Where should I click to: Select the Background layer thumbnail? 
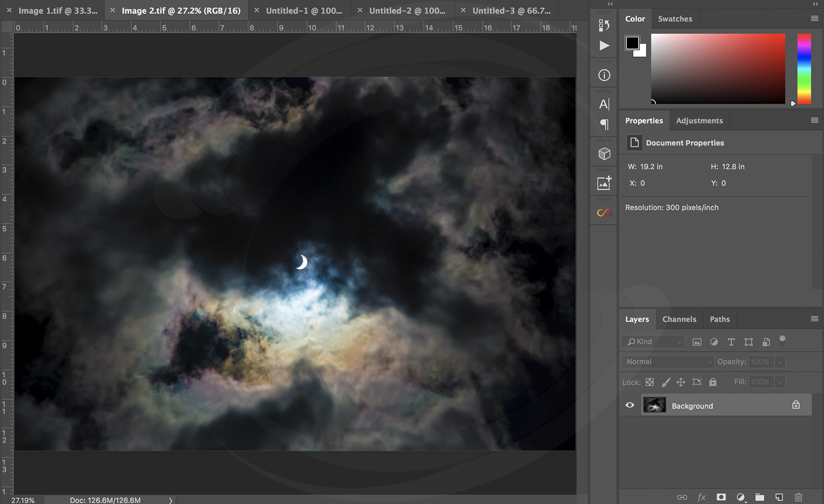point(655,405)
